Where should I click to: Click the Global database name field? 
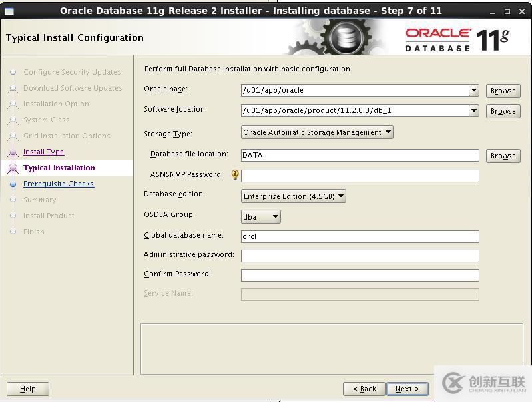pos(360,236)
